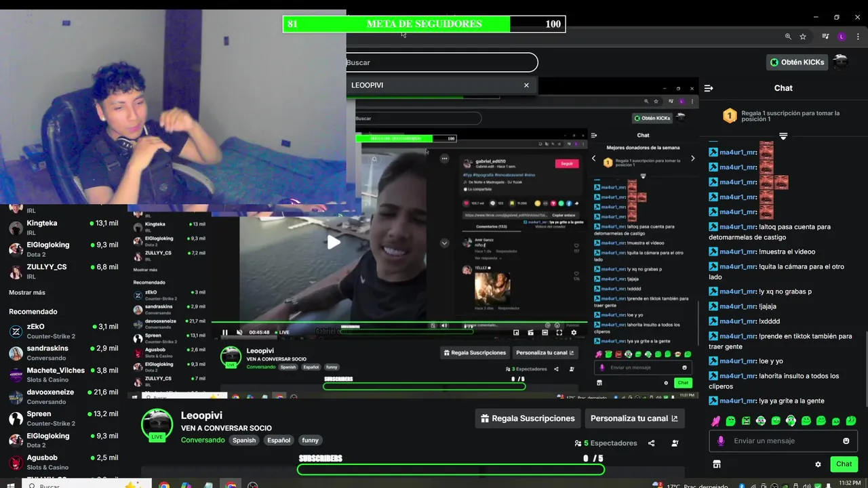Click ma4ur1_mr username on 'muestra el video' message

click(x=738, y=252)
